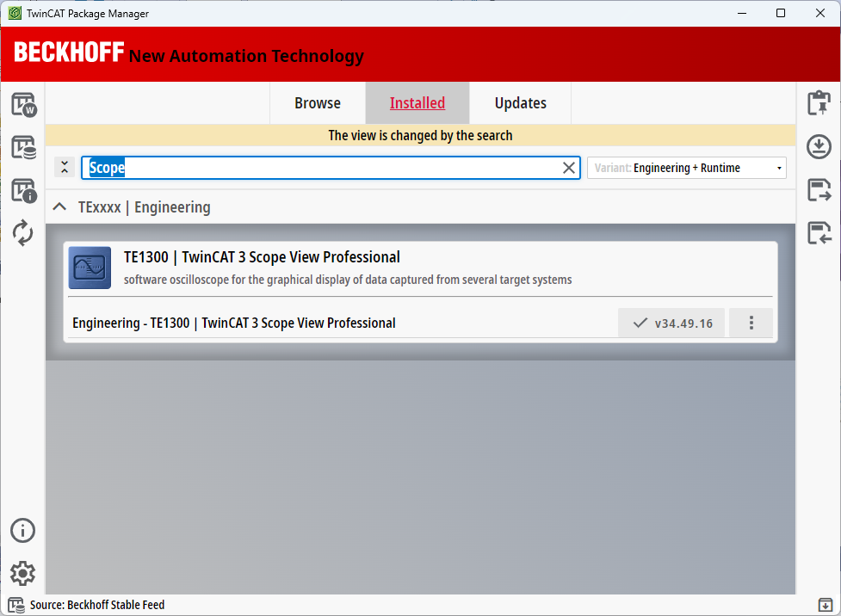841x616 pixels.
Task: Open the package feeds database icon
Action: [x=23, y=147]
